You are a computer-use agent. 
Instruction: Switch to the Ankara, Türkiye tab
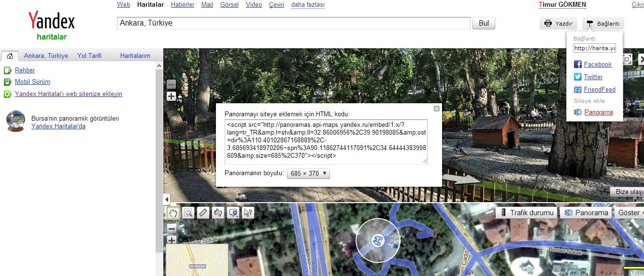pos(46,55)
